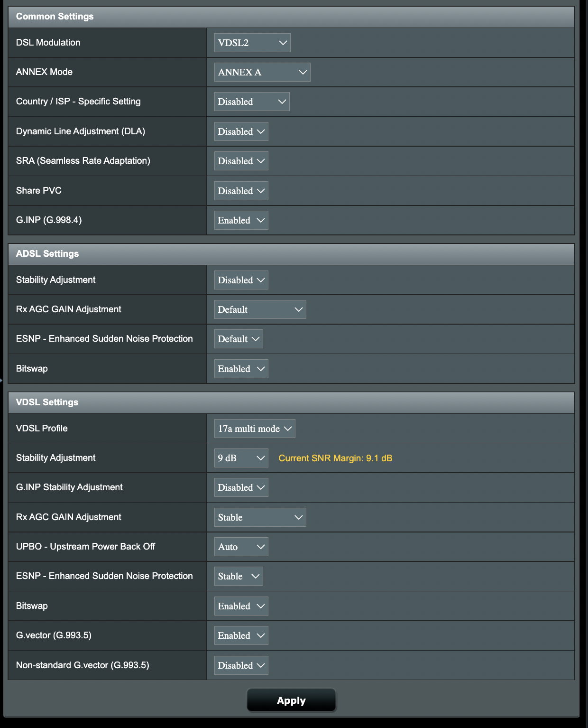Open G.INP Stability Adjustment dropdown
Viewport: 588px width, 728px height.
[241, 487]
